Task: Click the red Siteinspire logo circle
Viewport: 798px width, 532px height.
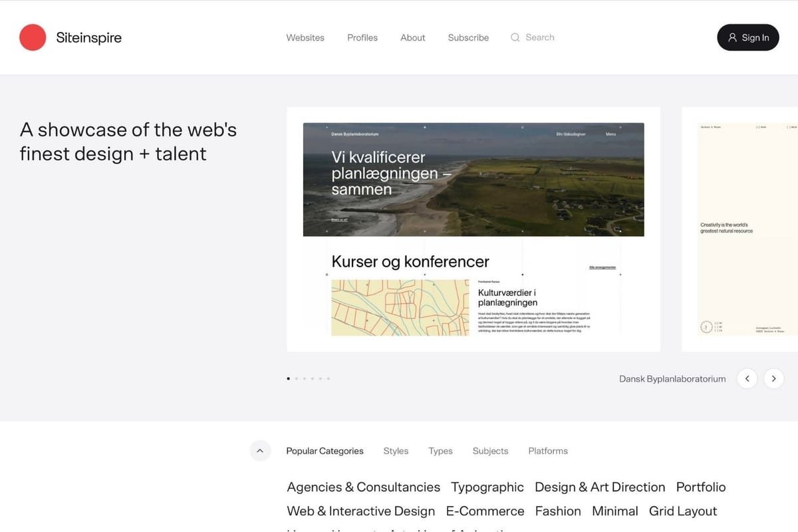Action: tap(33, 38)
